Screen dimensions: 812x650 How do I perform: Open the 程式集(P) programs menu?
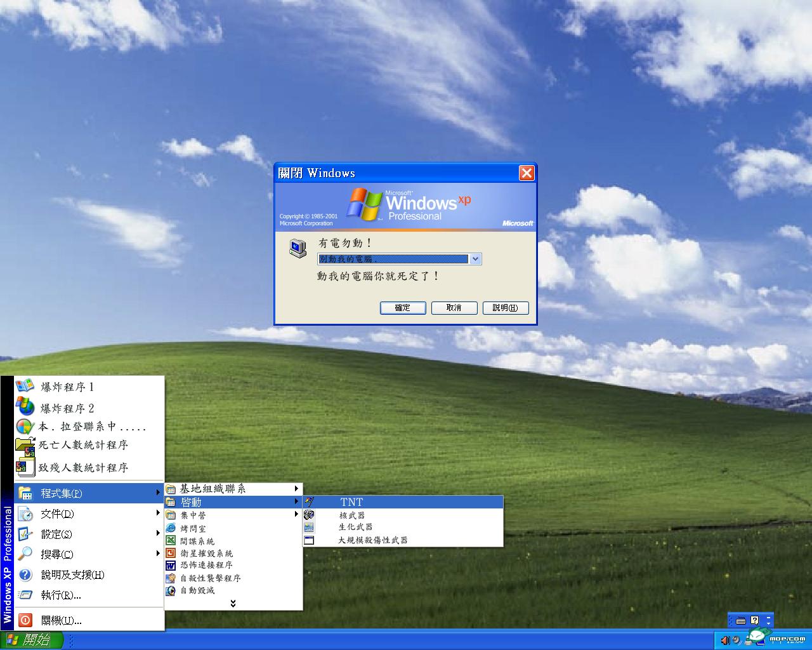point(89,493)
